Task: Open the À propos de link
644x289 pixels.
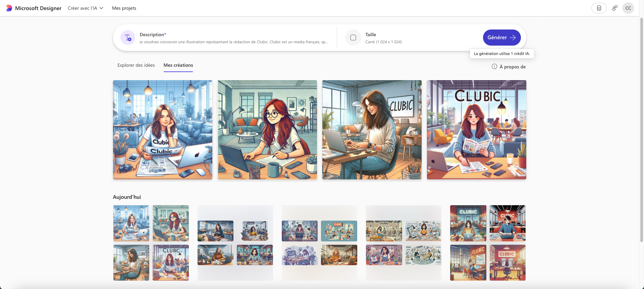Action: coord(513,67)
